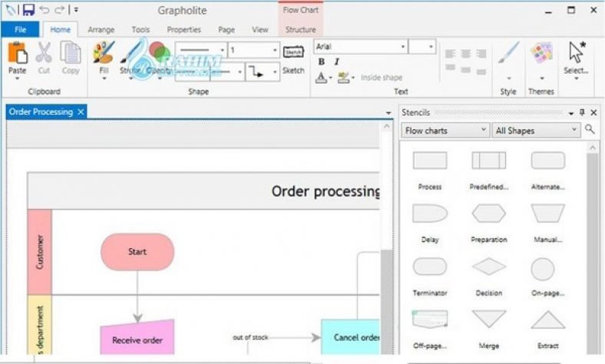The width and height of the screenshot is (605, 364).
Task: Click the Save icon in title bar
Action: coord(28,10)
